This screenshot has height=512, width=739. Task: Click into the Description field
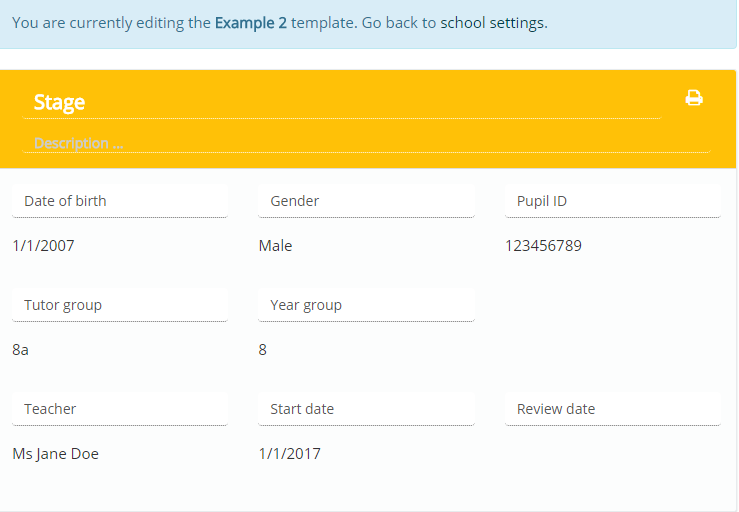click(x=366, y=143)
